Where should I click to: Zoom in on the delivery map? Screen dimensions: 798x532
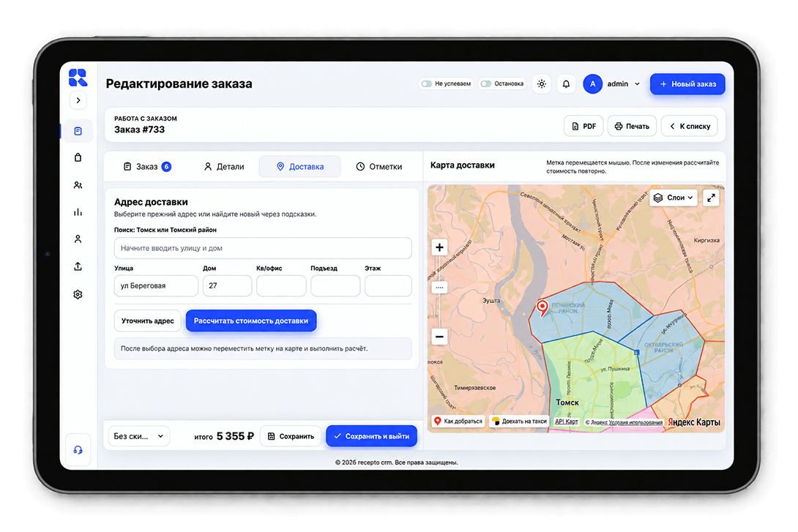(439, 247)
